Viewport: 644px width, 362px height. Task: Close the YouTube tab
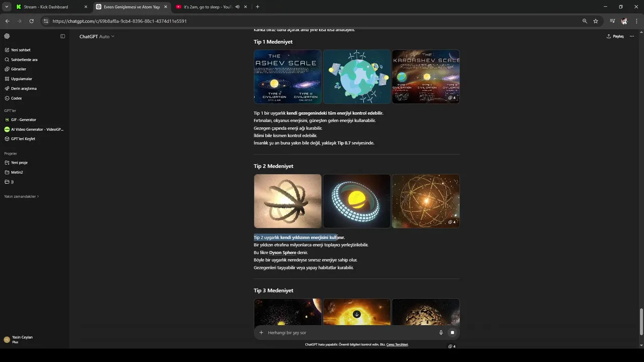246,7
